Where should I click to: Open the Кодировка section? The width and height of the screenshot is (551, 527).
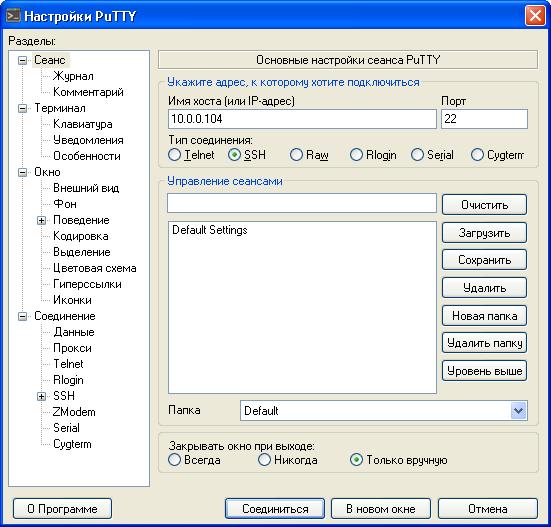pyautogui.click(x=80, y=236)
